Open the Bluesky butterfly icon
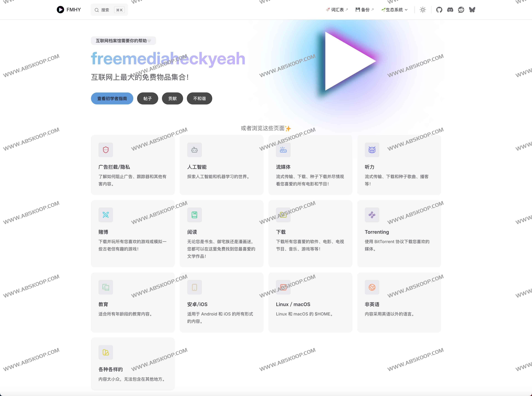Viewport: 532px width, 396px height. point(472,10)
